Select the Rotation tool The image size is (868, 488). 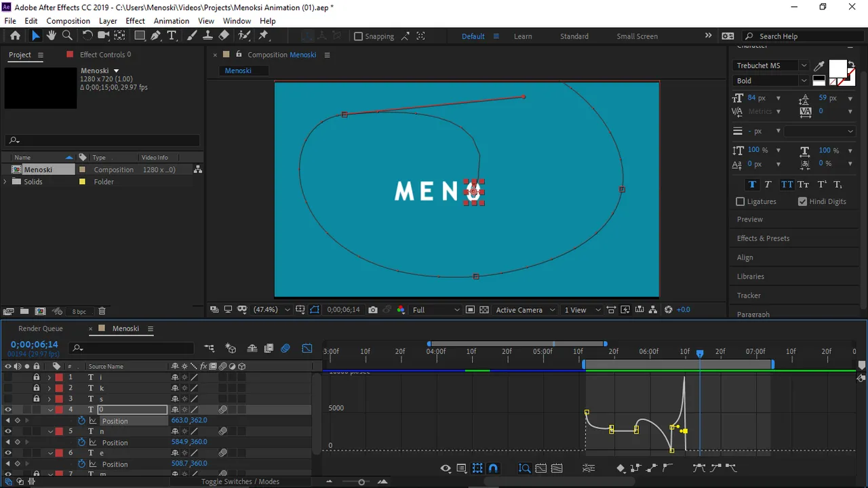tap(87, 36)
